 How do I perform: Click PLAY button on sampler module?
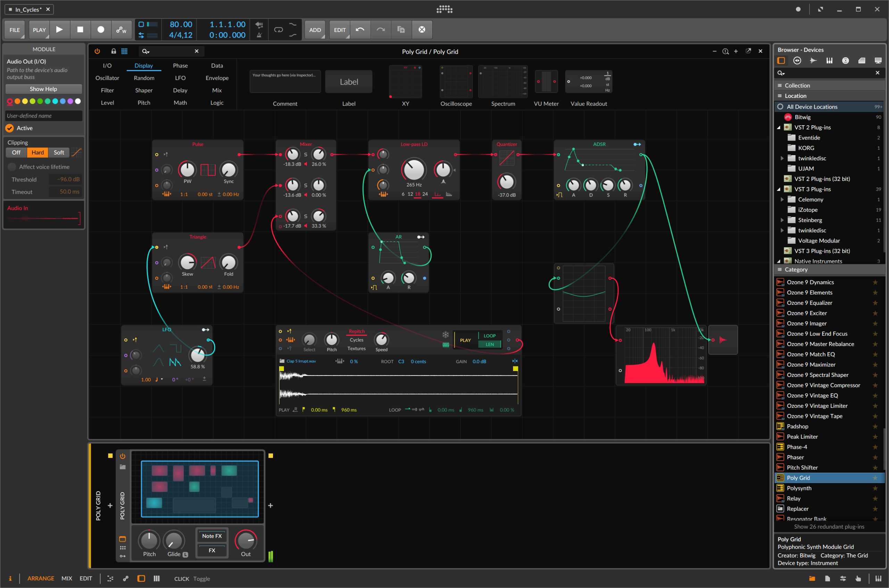pos(465,340)
